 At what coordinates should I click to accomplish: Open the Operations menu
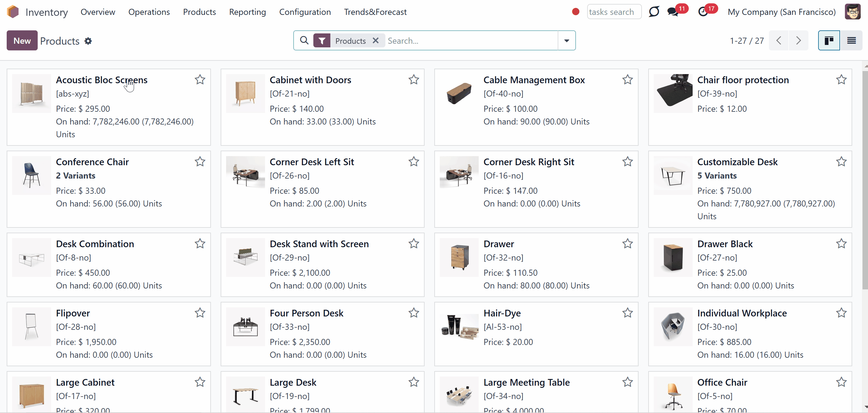coord(149,12)
